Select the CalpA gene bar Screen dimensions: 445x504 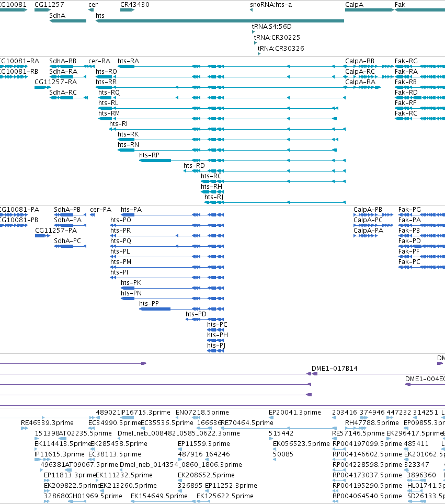(x=370, y=10)
